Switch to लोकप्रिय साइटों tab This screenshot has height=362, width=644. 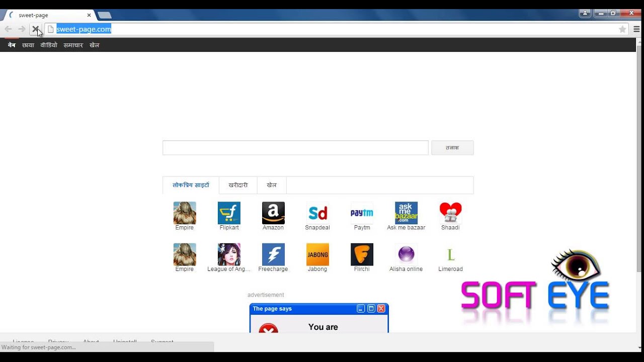(x=191, y=185)
